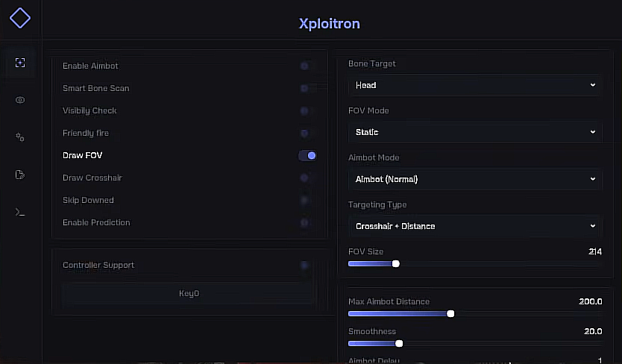Click the Bone Target label
The width and height of the screenshot is (622, 364).
coord(372,64)
